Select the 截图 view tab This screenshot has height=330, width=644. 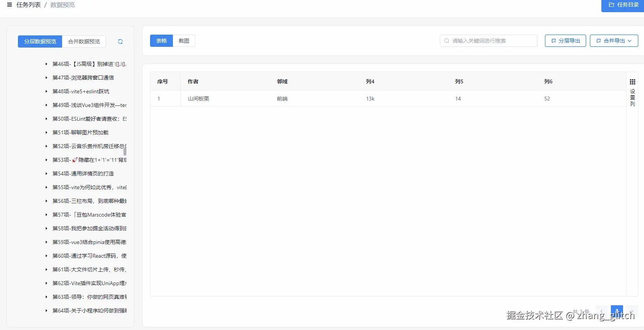point(184,41)
